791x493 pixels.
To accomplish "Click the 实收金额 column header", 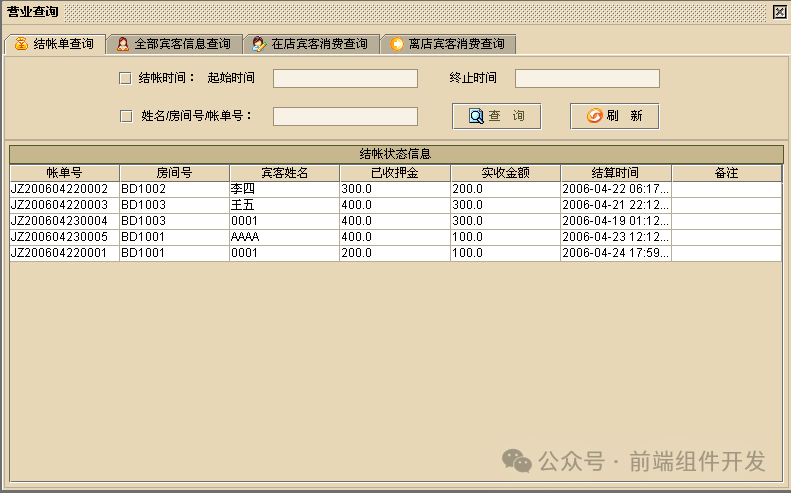I will (505, 173).
